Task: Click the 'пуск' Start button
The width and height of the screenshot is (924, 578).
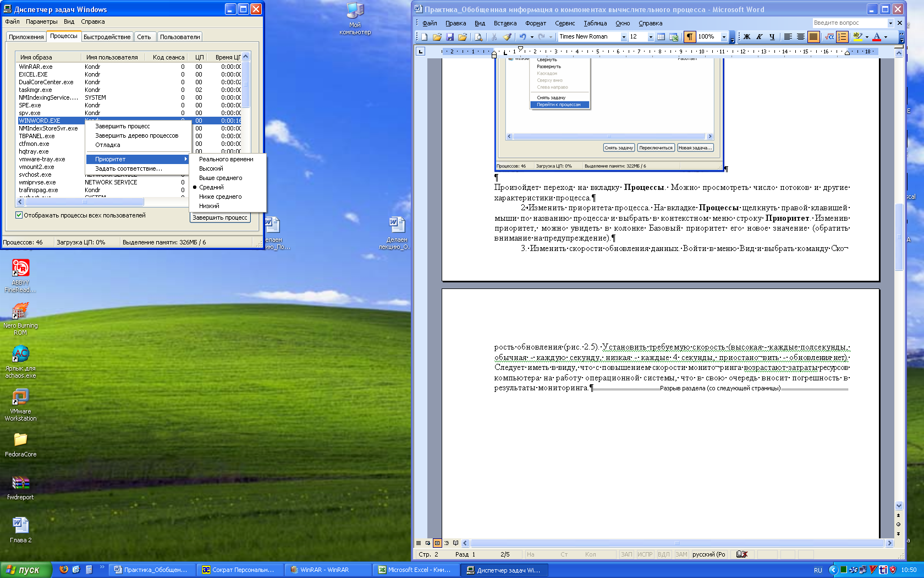Action: pos(26,570)
